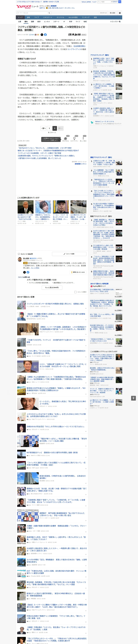This screenshot has width=138, height=644.
Task: React with 新しい視点 exclamation icon
Action: 83,138
